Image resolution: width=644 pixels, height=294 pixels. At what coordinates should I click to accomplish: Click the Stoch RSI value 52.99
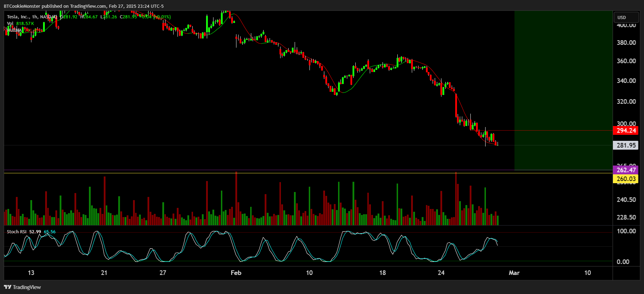pos(35,232)
